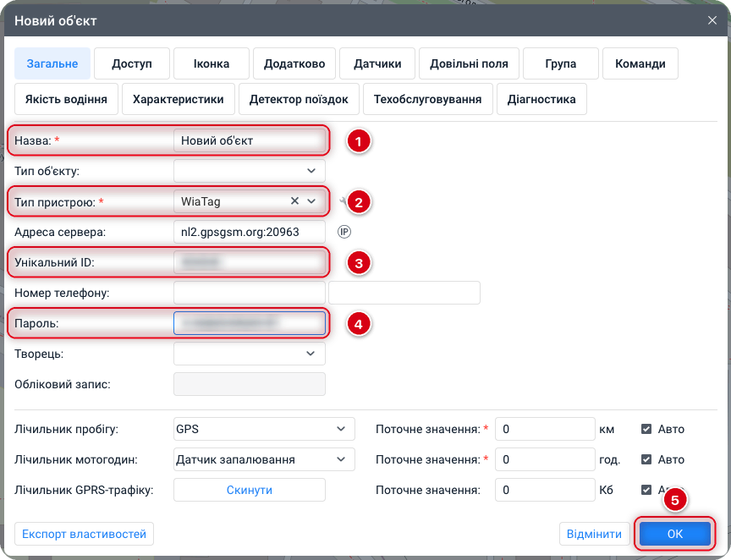Click GPRS traffic Поточне значення field
The height and width of the screenshot is (560, 731).
click(x=545, y=490)
